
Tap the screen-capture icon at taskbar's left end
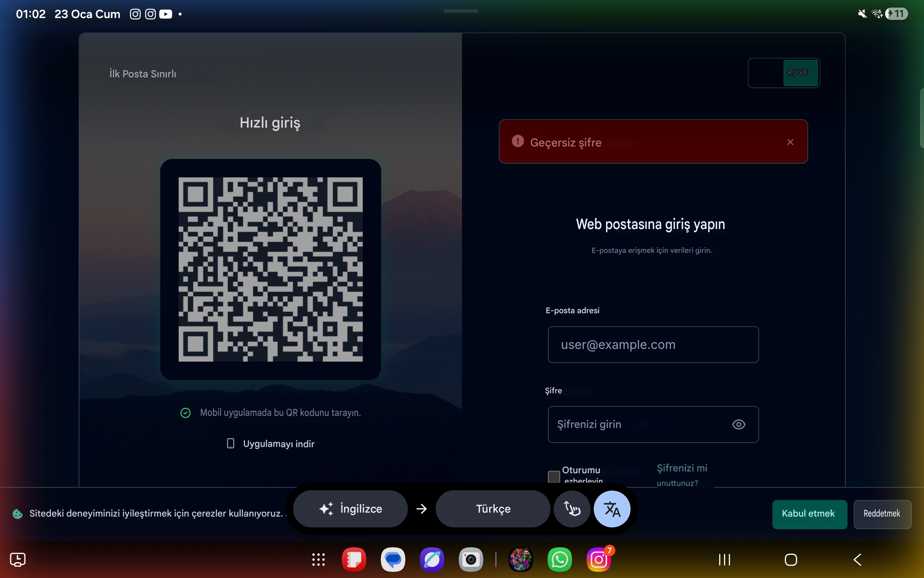click(x=18, y=560)
